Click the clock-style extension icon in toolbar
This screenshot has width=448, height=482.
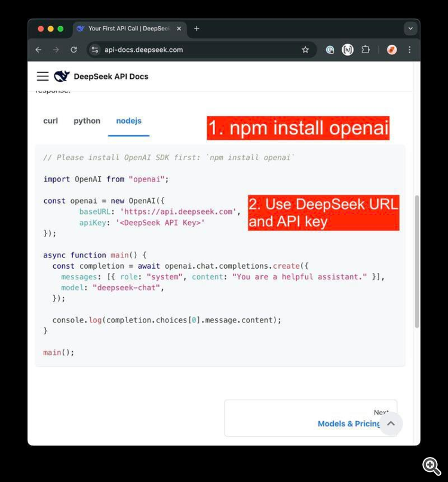[330, 50]
